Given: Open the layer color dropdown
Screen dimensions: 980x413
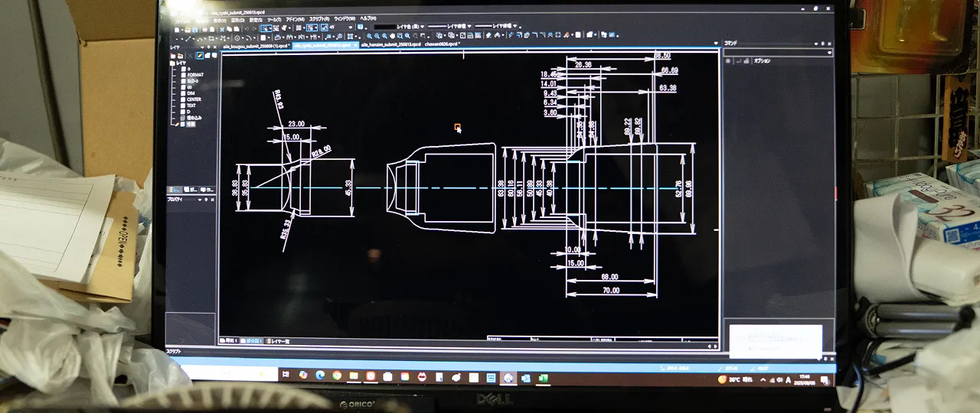Looking at the screenshot, I should (423, 27).
